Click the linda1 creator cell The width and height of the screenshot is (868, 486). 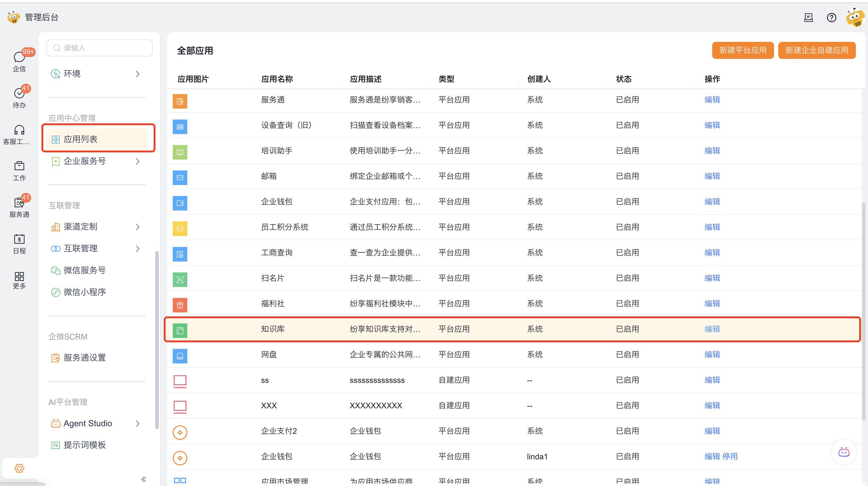tap(537, 456)
